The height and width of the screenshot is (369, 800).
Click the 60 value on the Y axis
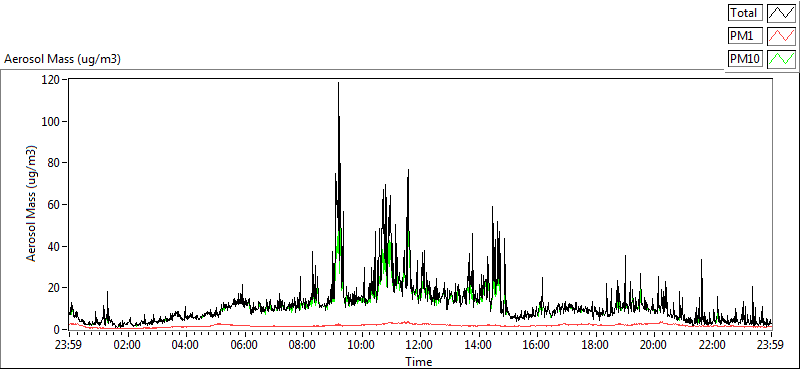point(55,205)
